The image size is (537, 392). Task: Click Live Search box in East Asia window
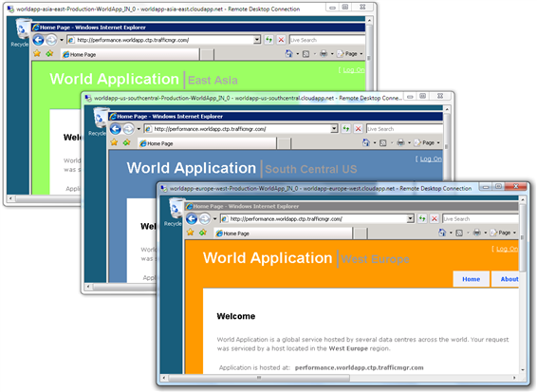click(x=327, y=40)
